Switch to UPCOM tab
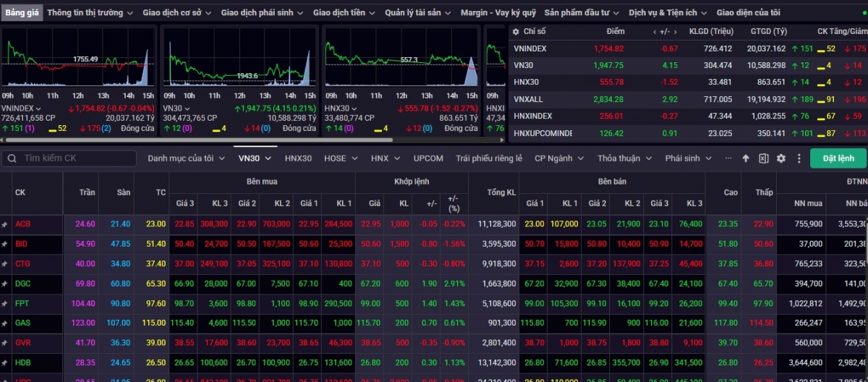This screenshot has width=868, height=382. point(428,158)
